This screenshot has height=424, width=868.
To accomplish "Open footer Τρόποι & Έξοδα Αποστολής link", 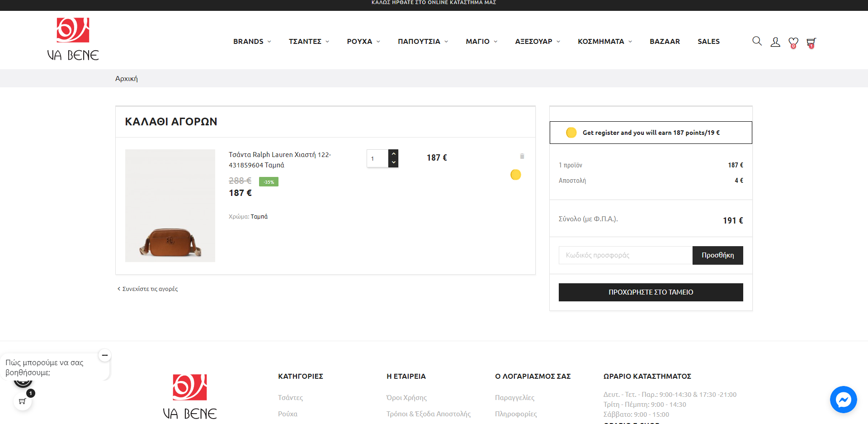I will click(x=429, y=414).
